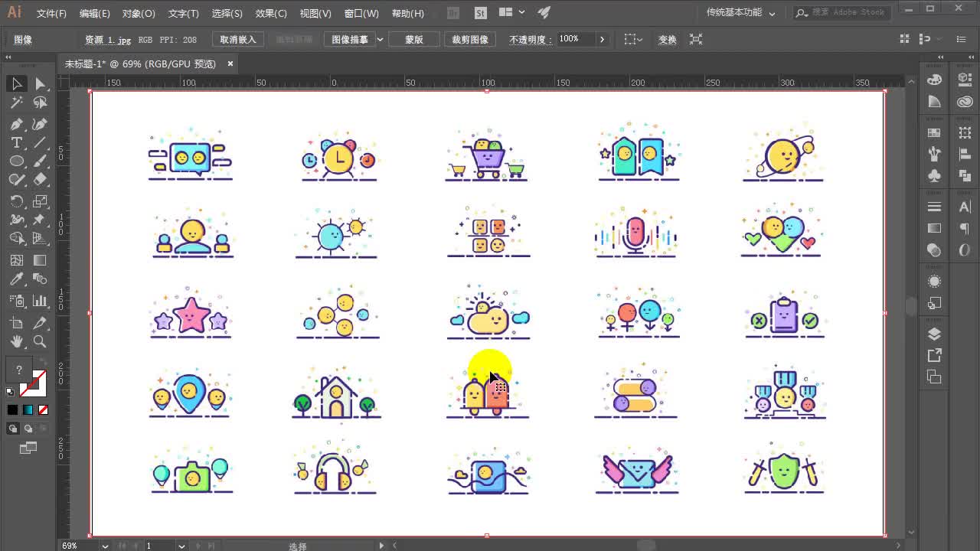This screenshot has width=980, height=551.
Task: Change the screen mode
Action: click(x=28, y=448)
